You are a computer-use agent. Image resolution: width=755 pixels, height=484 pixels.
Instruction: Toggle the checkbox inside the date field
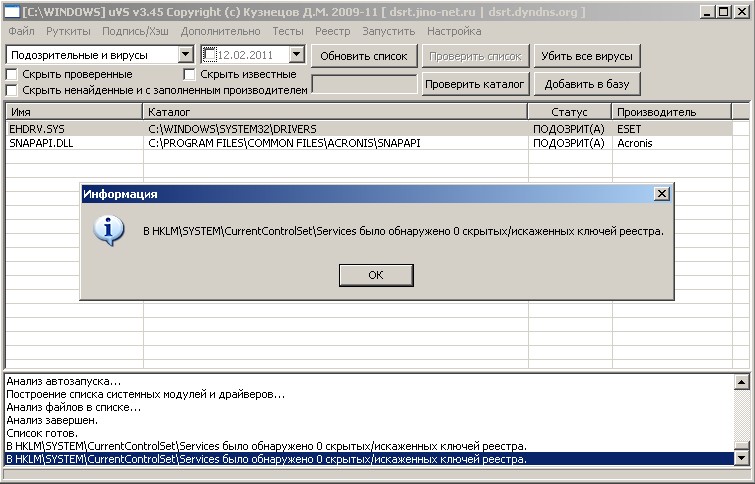(x=210, y=54)
